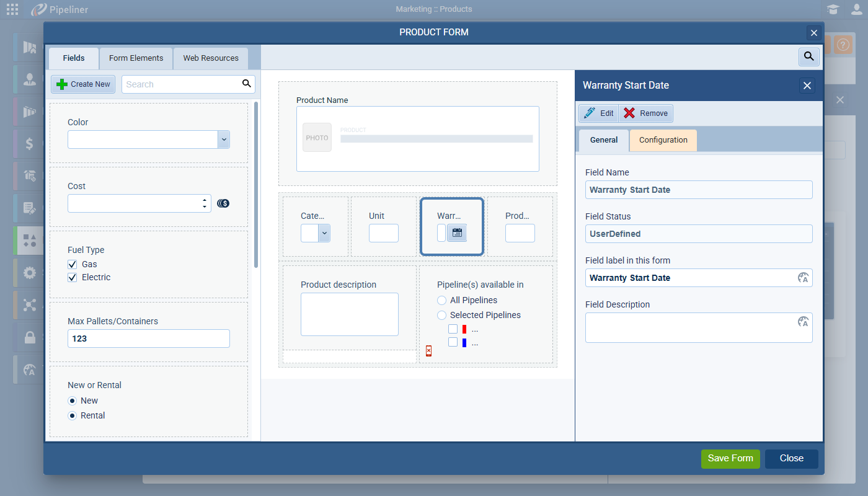Uncheck the Gas fuel type checkbox
The width and height of the screenshot is (868, 496).
pyautogui.click(x=73, y=264)
